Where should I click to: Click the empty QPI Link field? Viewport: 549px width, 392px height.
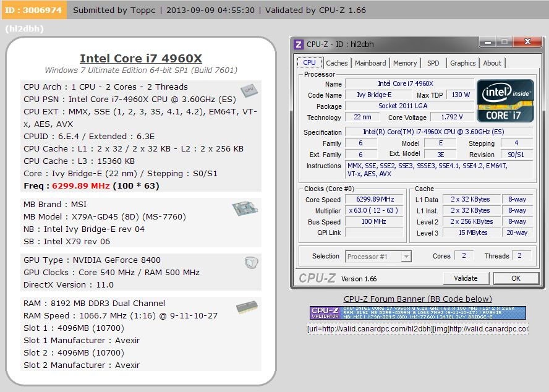click(375, 232)
